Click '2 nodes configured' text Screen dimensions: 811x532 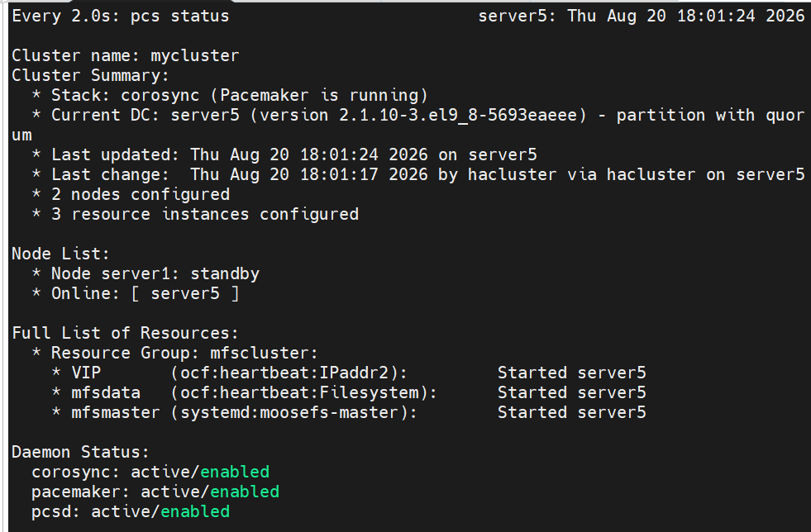[141, 195]
